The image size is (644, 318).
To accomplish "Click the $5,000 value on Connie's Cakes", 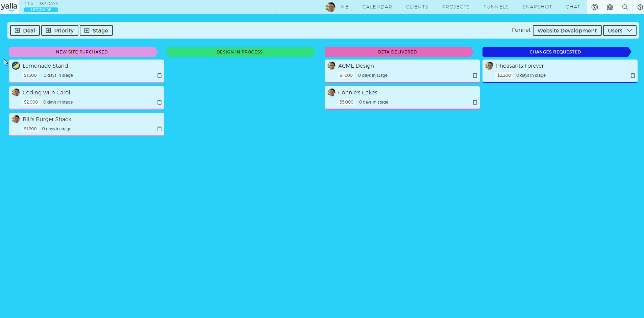I will click(347, 102).
